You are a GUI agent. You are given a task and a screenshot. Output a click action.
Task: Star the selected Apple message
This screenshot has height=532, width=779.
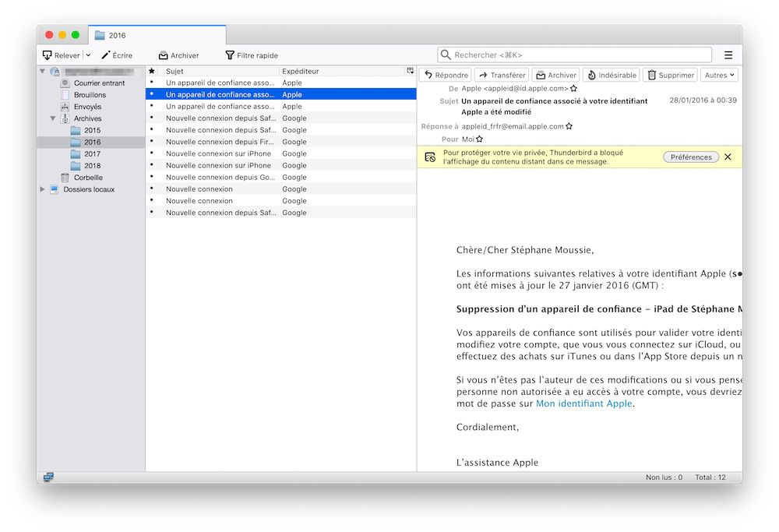tap(152, 94)
